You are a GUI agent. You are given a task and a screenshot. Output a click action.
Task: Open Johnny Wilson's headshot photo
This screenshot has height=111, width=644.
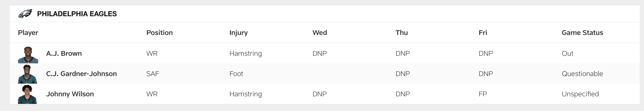click(27, 94)
